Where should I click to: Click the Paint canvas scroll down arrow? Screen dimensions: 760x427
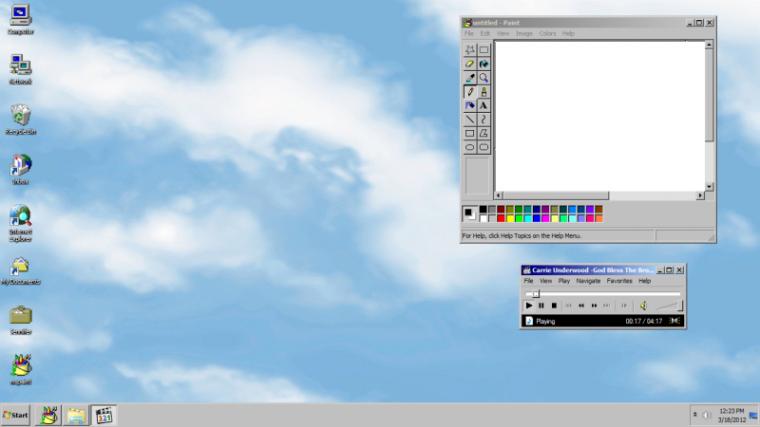point(709,187)
